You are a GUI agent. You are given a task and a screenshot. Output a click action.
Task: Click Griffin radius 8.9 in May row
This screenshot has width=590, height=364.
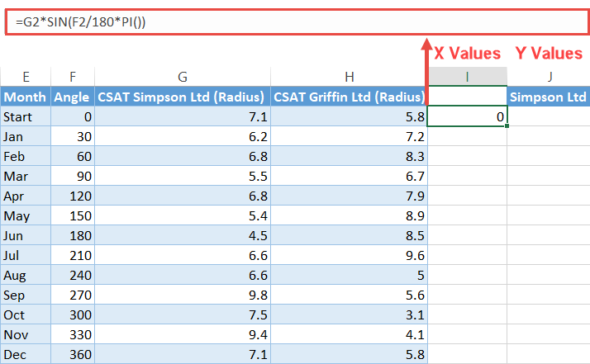tap(350, 216)
